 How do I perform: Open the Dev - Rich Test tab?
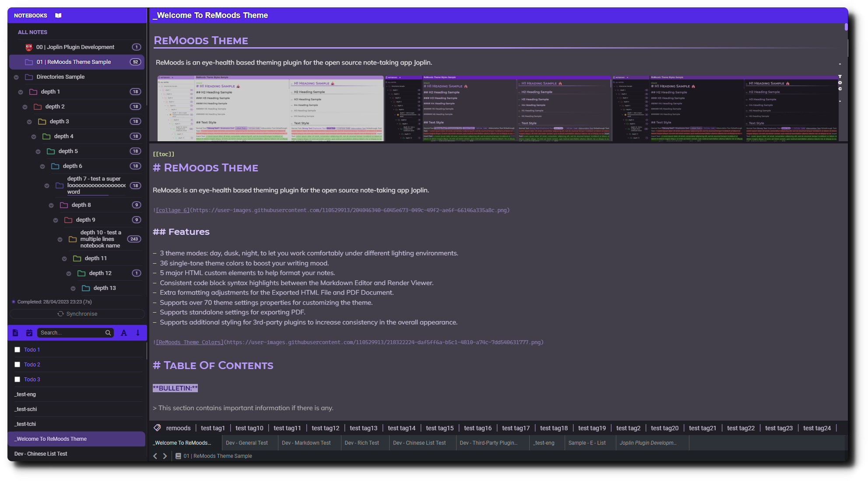(362, 443)
